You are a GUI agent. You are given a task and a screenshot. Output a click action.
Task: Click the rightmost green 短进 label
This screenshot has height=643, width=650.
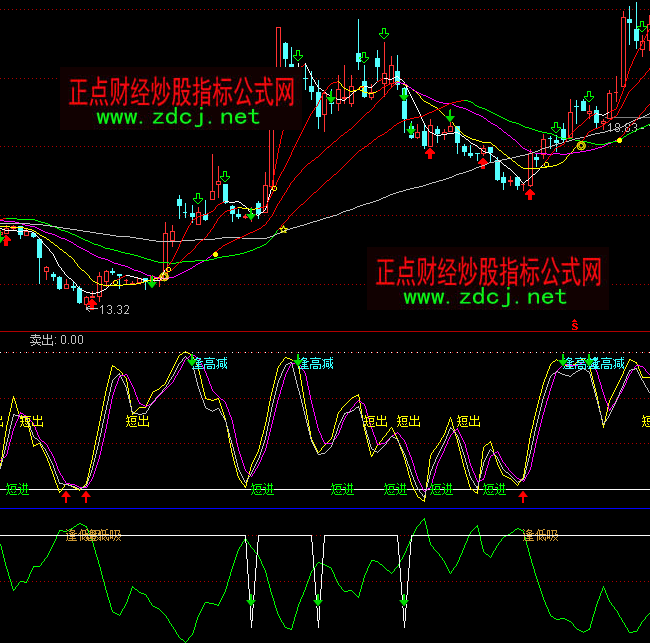pyautogui.click(x=495, y=489)
